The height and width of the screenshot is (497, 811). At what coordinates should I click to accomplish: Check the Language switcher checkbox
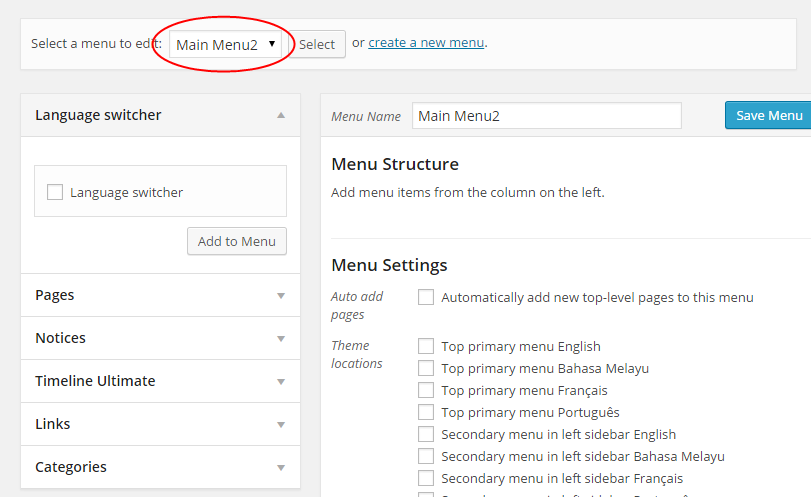(55, 192)
